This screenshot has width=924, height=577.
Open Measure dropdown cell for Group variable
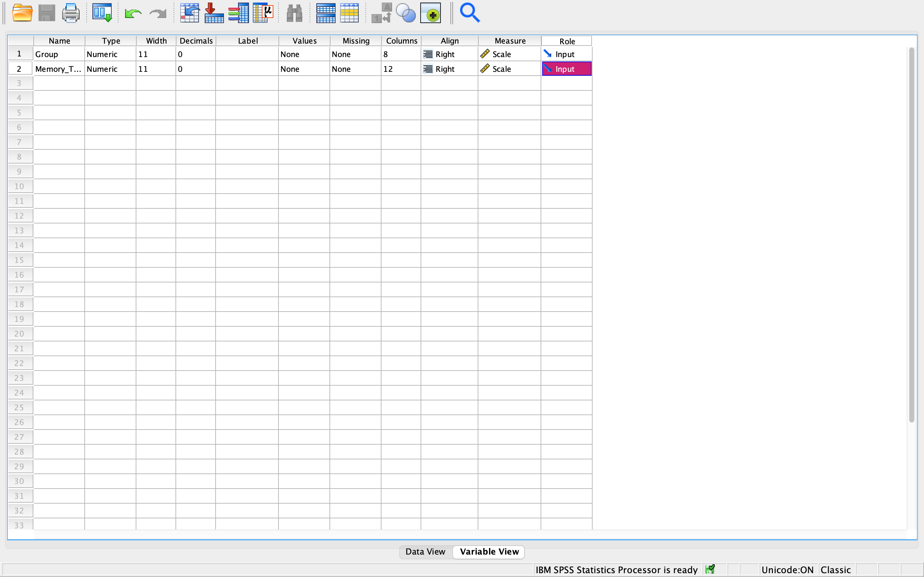click(x=509, y=54)
